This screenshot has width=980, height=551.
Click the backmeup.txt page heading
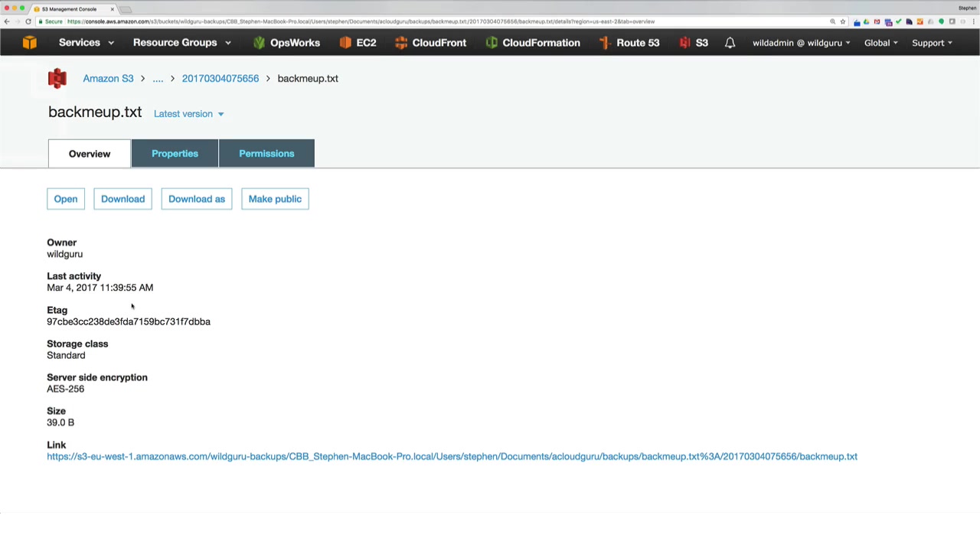[95, 112]
